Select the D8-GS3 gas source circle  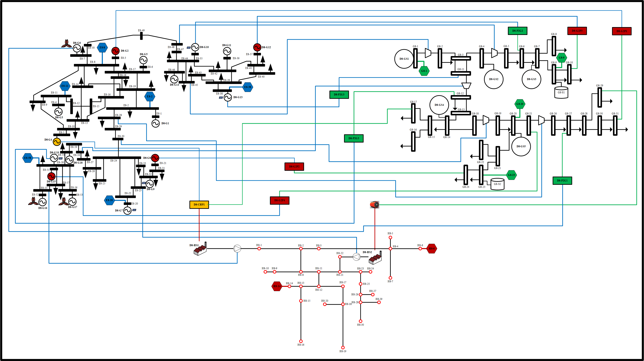pyautogui.click(x=531, y=79)
